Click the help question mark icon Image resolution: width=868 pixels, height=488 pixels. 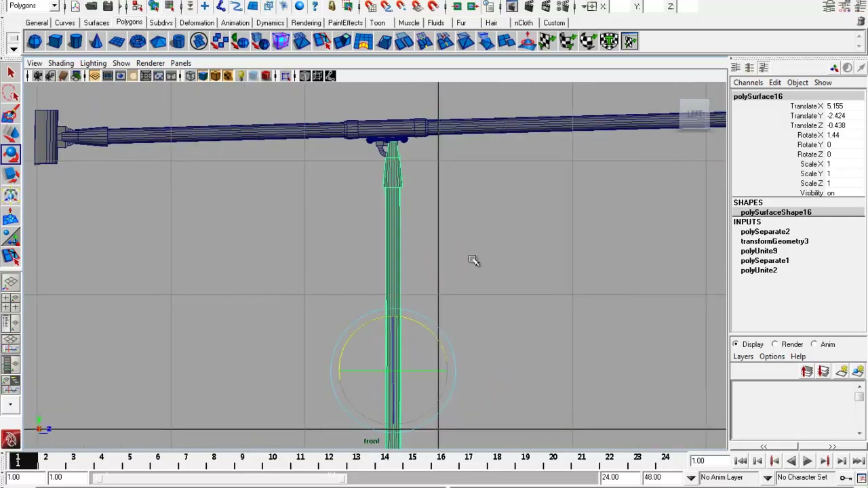[x=315, y=6]
